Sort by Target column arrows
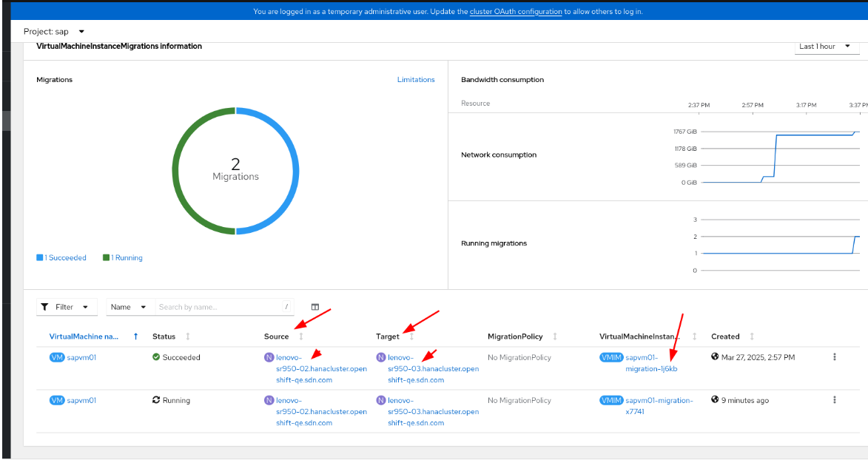This screenshot has width=868, height=460. [411, 336]
